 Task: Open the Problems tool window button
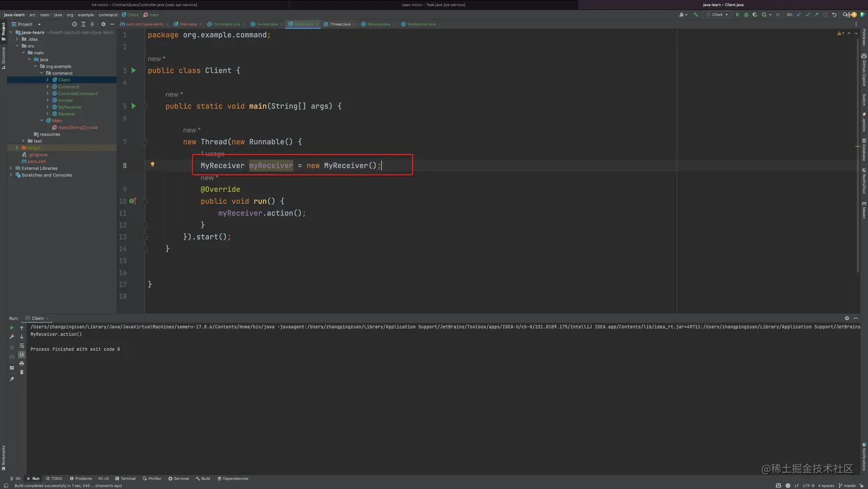click(81, 479)
